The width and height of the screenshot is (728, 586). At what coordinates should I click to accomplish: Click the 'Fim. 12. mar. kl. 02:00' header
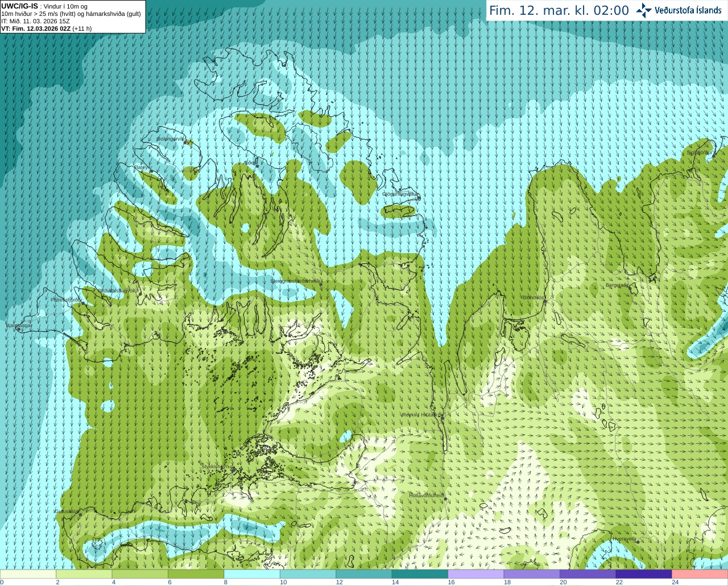559,10
